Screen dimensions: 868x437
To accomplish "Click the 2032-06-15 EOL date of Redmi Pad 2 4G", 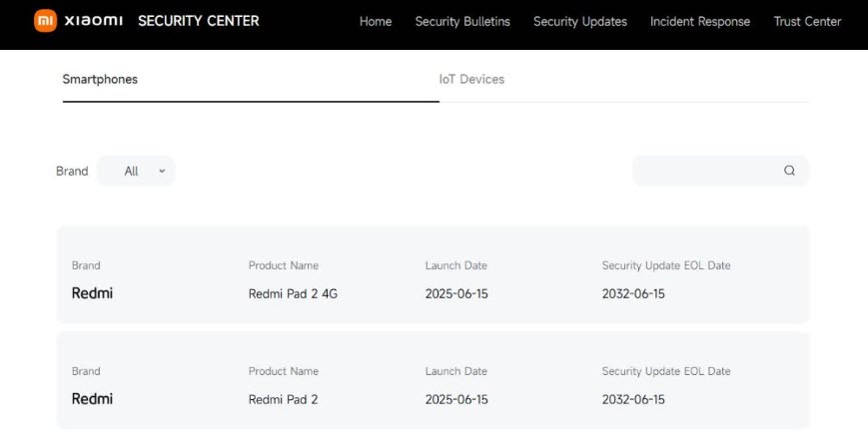I will (x=633, y=293).
